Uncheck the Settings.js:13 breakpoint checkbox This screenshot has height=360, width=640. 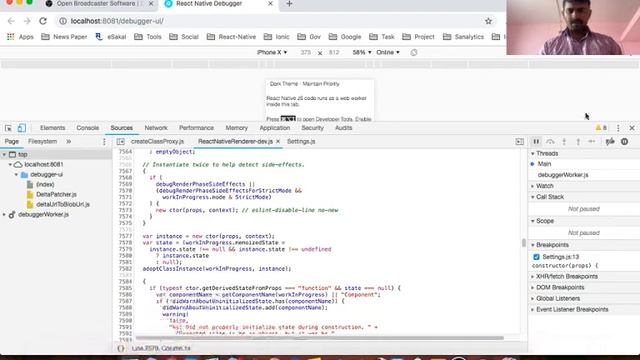pyautogui.click(x=536, y=257)
